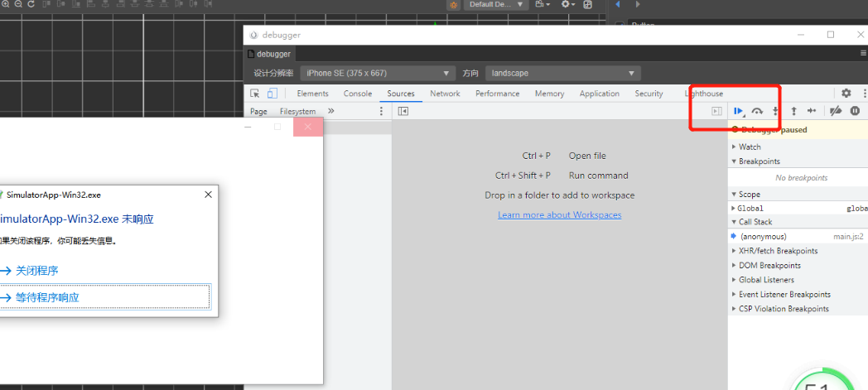Click the forward arrow in editor panel
Viewport: 868px width, 390px height.
click(x=638, y=4)
